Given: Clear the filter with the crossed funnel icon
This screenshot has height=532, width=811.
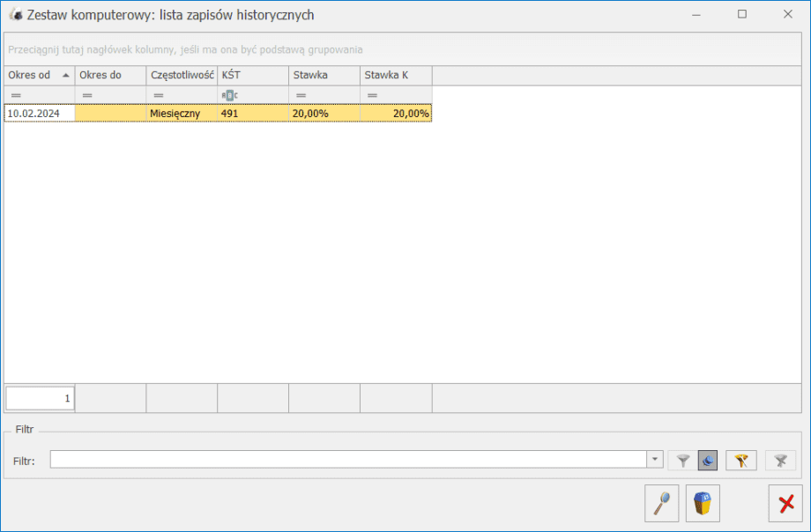Looking at the screenshot, I should coord(780,460).
